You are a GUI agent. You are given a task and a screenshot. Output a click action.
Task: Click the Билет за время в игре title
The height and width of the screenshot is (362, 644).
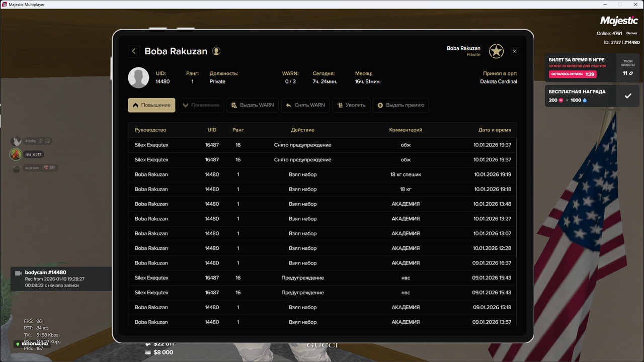tap(577, 60)
